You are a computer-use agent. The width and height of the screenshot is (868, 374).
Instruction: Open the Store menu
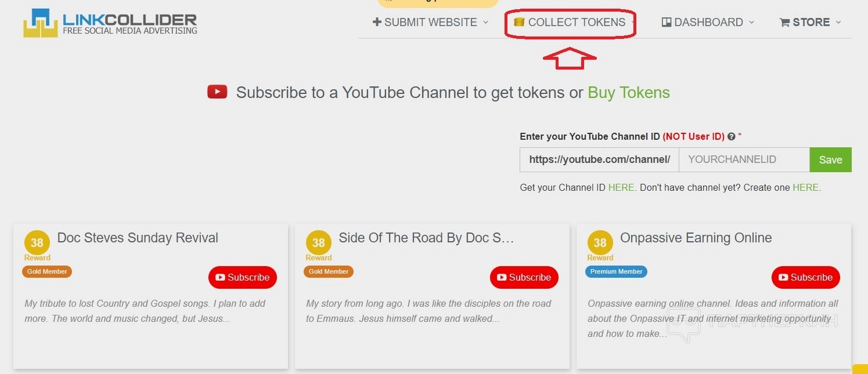coord(810,22)
